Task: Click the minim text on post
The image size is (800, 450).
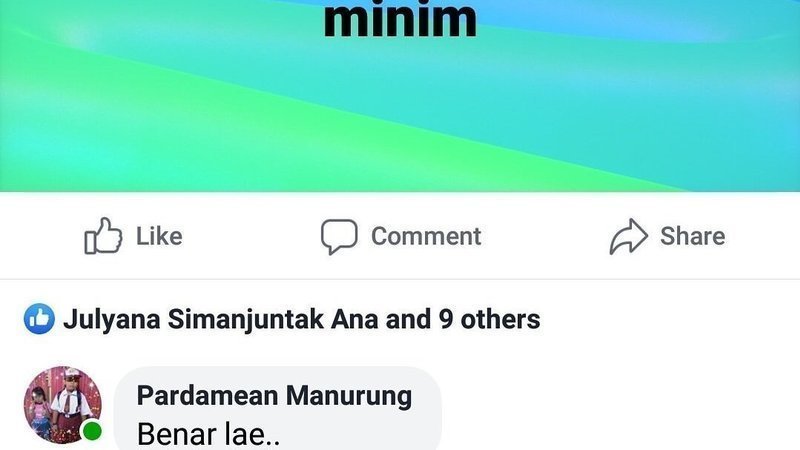Action: 400,20
